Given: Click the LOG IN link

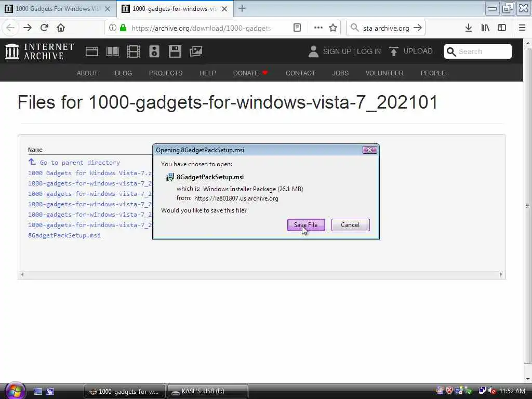Looking at the screenshot, I should click(369, 51).
